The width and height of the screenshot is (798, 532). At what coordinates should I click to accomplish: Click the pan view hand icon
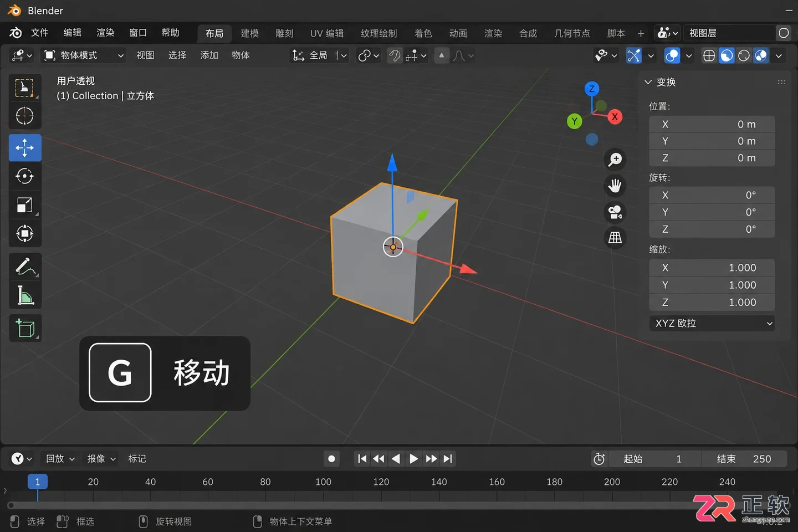point(615,186)
